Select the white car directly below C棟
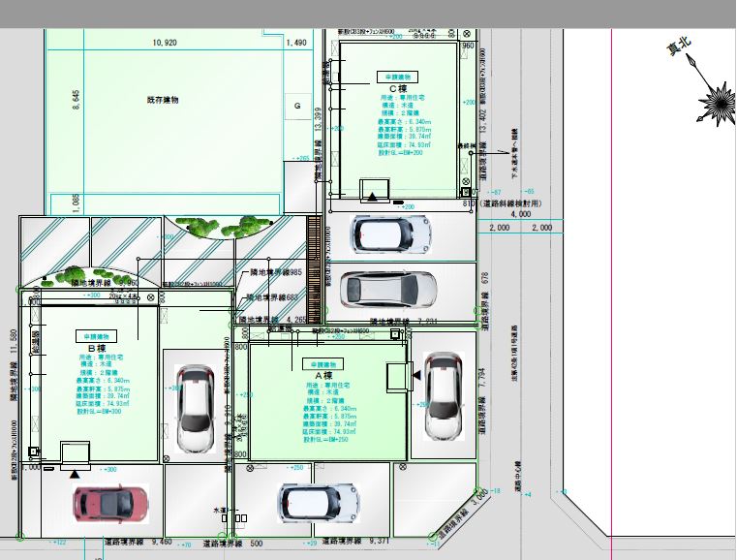This screenshot has height=560, width=737. click(390, 234)
